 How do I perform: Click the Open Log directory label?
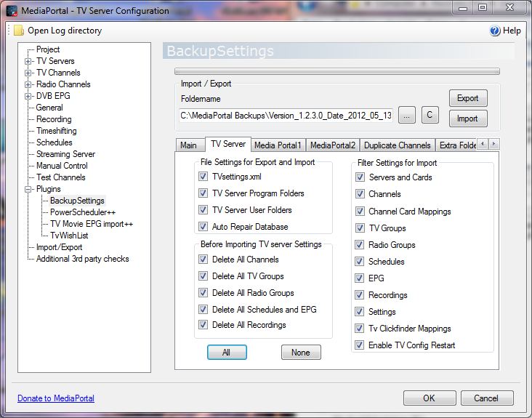tap(65, 31)
